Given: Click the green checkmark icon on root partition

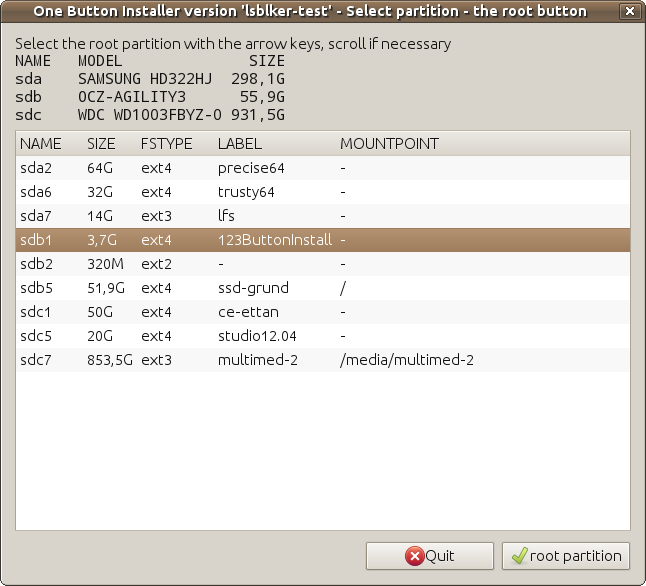Looking at the screenshot, I should (x=517, y=556).
